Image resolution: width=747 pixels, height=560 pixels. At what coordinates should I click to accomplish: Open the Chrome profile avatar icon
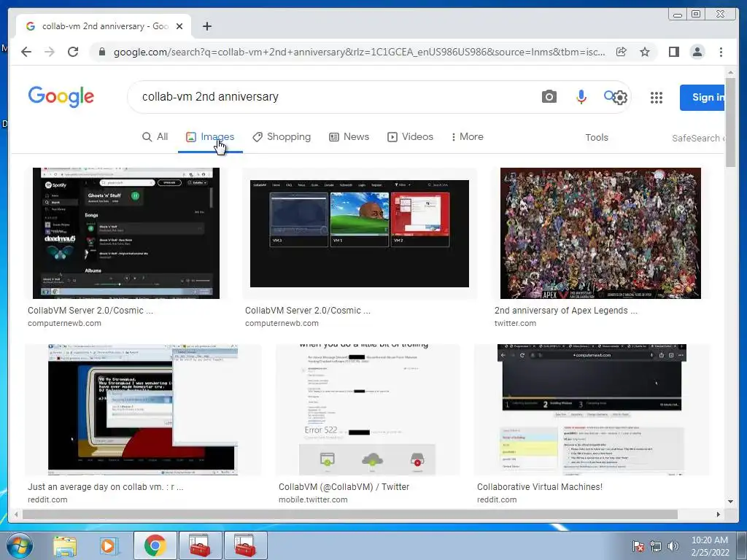[697, 52]
